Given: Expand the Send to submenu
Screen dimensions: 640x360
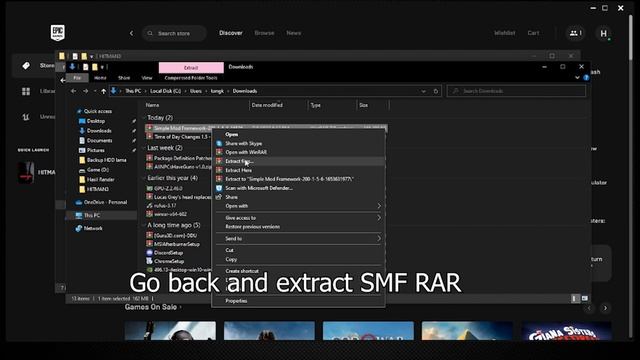Looking at the screenshot, I should pos(299,239).
